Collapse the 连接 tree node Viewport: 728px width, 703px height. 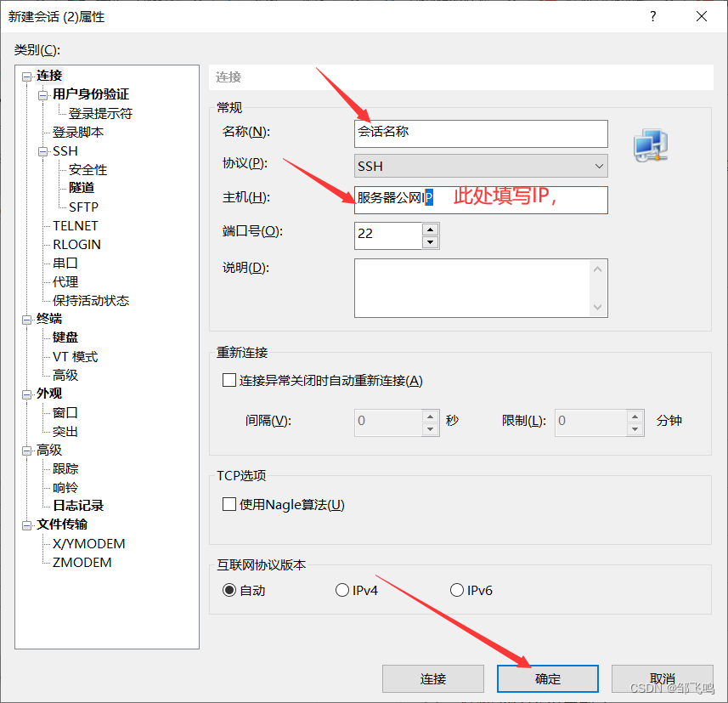[27, 77]
